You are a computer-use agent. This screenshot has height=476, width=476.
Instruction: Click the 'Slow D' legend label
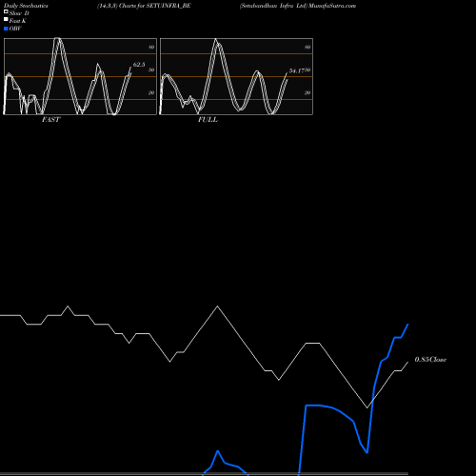pos(19,13)
